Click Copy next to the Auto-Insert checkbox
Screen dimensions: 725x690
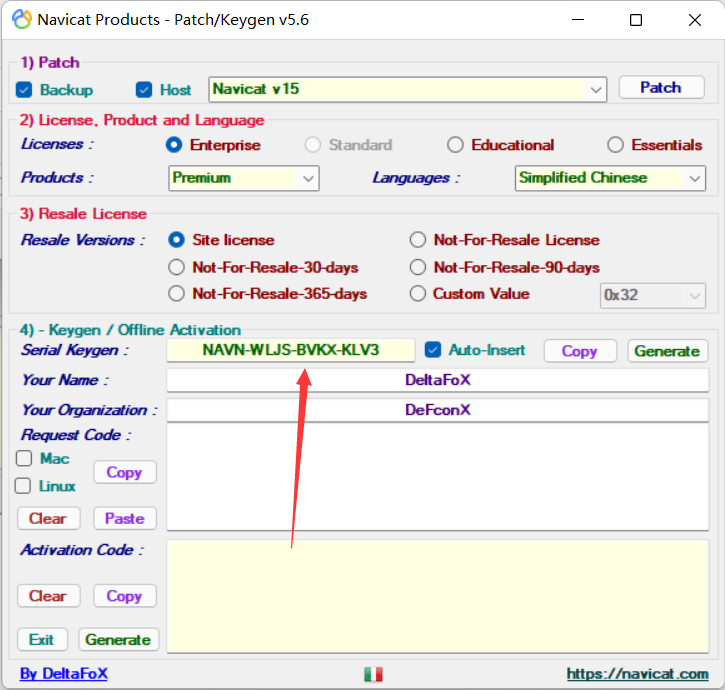click(x=579, y=351)
